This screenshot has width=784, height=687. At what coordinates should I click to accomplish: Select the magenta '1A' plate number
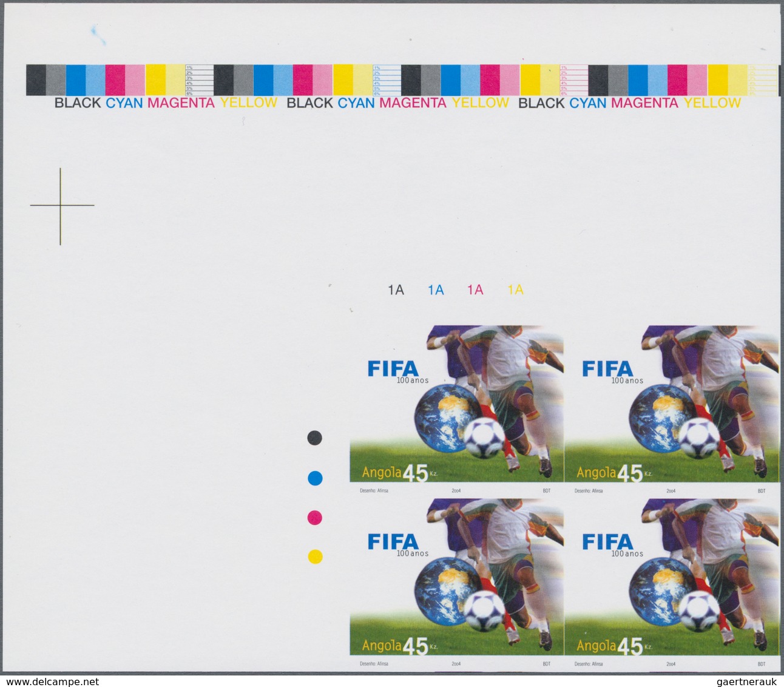(475, 290)
